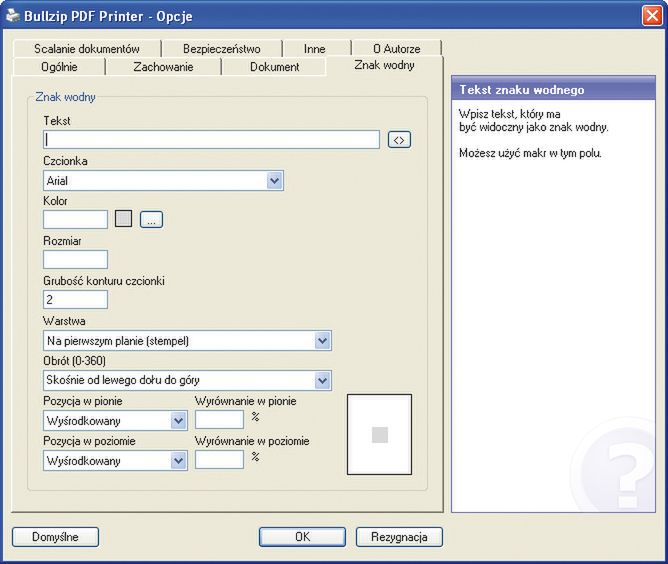Image resolution: width=668 pixels, height=564 pixels.
Task: Switch to Scalanie dokumentów tab
Action: click(x=87, y=49)
